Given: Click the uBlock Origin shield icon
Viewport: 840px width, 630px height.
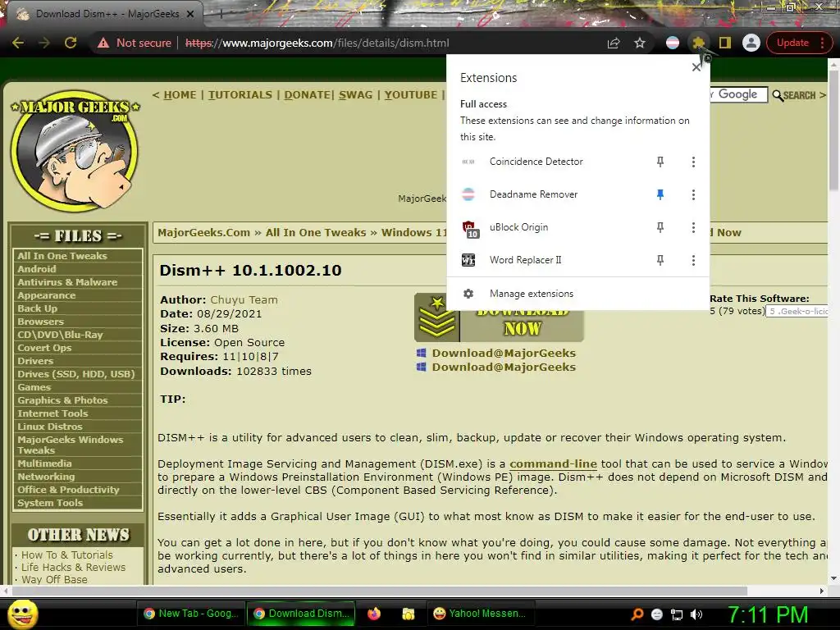Looking at the screenshot, I should tap(469, 228).
